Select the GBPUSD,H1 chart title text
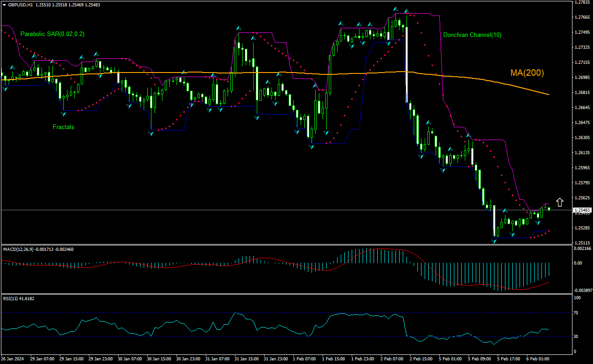Viewport: 593px width, 364px height. coord(20,5)
